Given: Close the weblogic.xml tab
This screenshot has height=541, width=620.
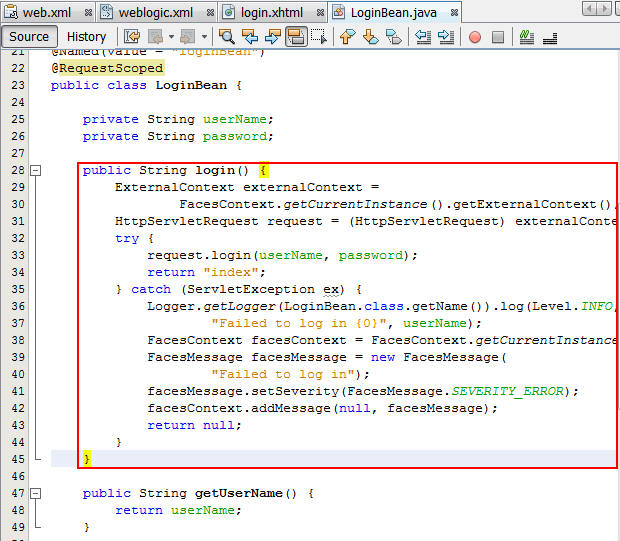Looking at the screenshot, I should click(x=210, y=13).
